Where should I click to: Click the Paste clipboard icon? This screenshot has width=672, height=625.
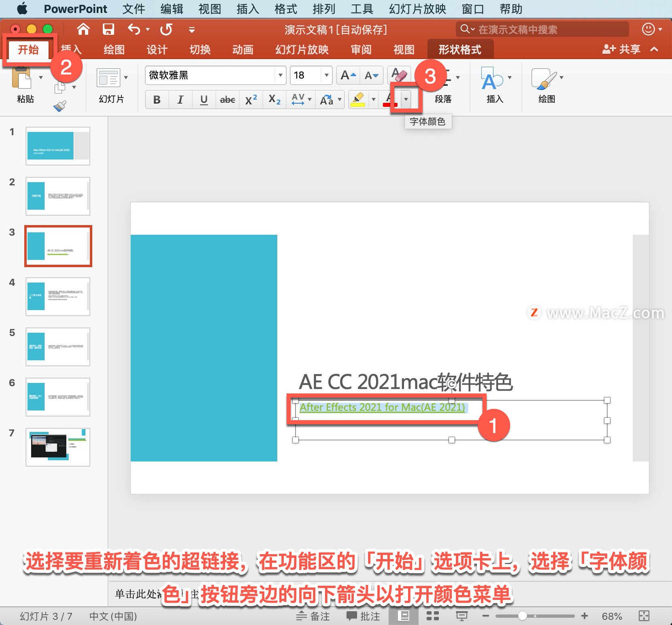point(21,77)
